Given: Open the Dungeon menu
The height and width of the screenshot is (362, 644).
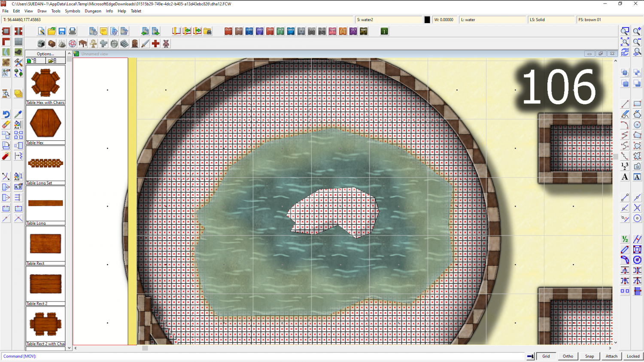Looking at the screenshot, I should coord(93,11).
